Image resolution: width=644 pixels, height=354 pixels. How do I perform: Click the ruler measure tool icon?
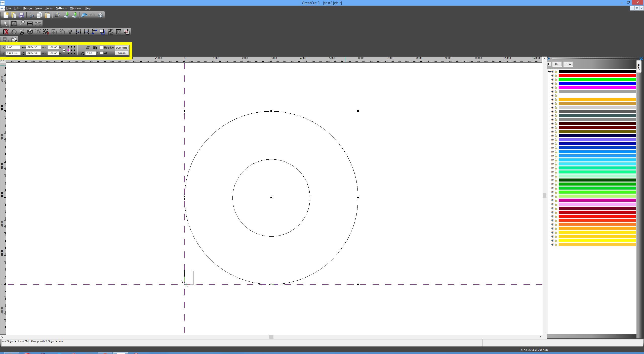[30, 23]
